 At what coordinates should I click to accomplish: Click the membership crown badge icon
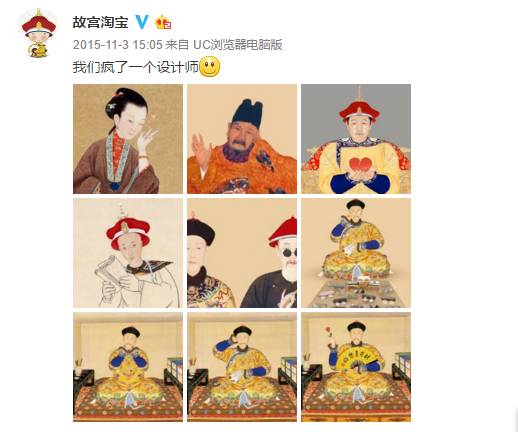pos(163,22)
